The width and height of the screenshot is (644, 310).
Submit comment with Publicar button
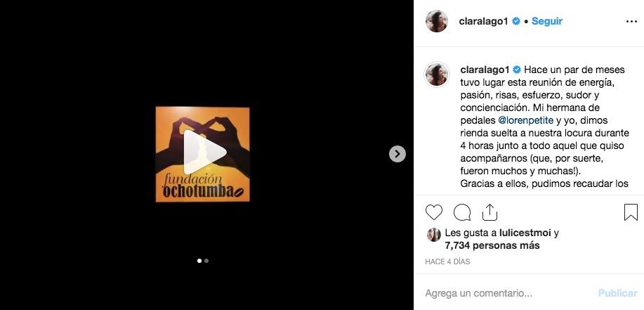(x=617, y=293)
